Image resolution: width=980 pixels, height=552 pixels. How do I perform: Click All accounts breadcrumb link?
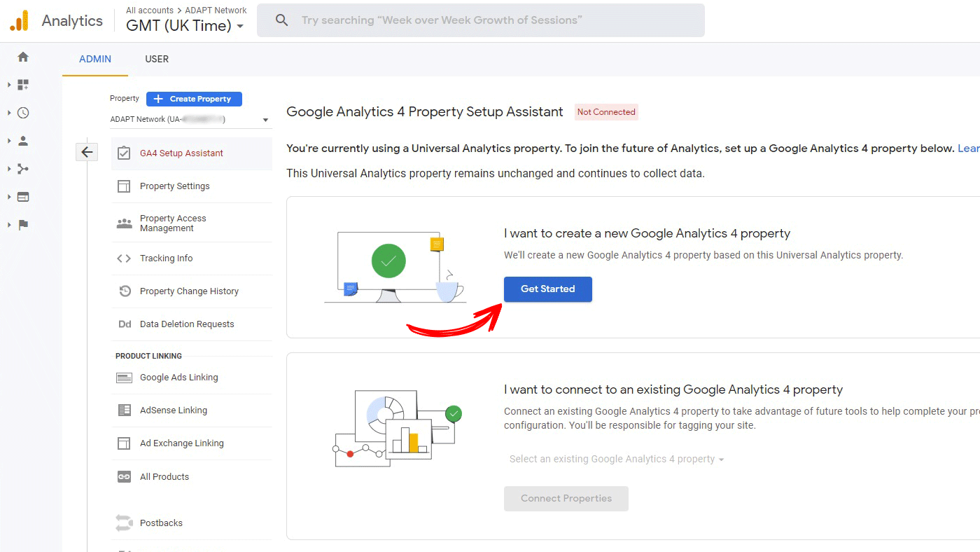pos(150,11)
